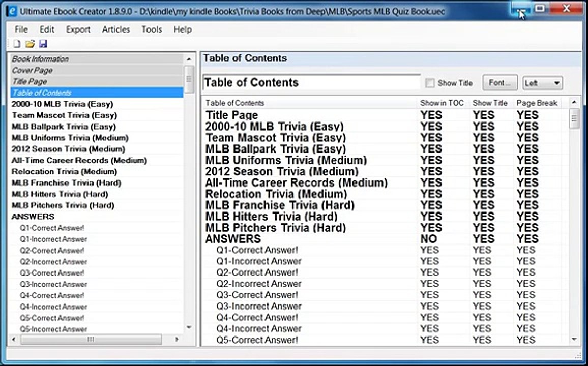Click MLB Franchise Trivia (Hard) in the table

(280, 205)
